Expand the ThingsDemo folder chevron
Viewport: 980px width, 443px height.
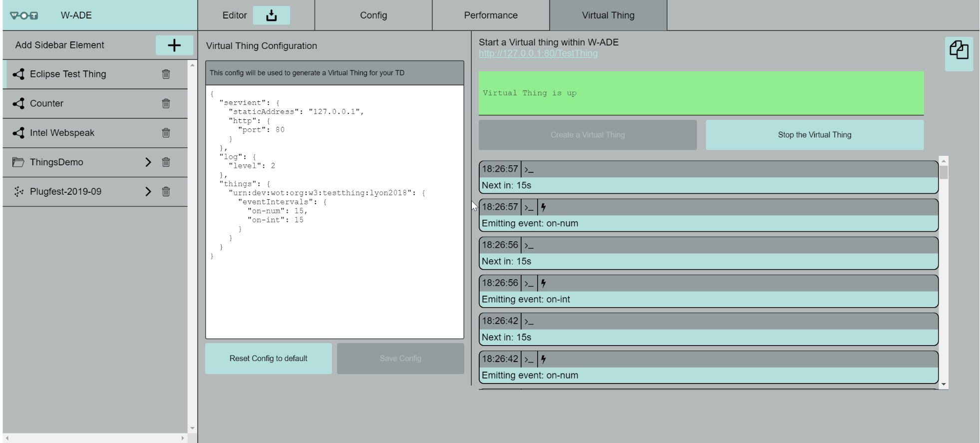(x=148, y=162)
